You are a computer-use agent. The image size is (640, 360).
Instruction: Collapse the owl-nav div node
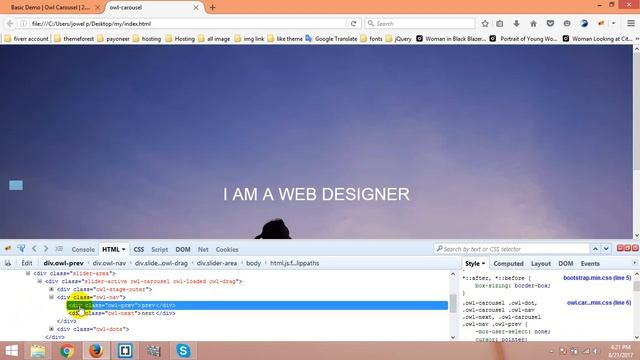pos(51,297)
